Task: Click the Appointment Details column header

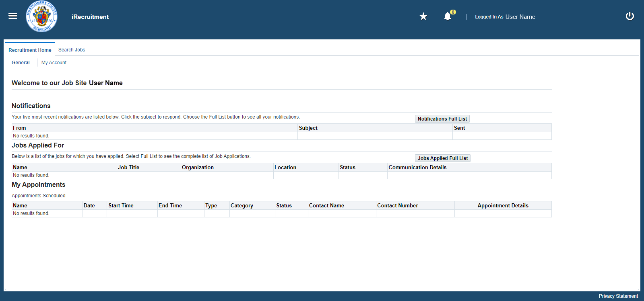Action: pyautogui.click(x=503, y=206)
